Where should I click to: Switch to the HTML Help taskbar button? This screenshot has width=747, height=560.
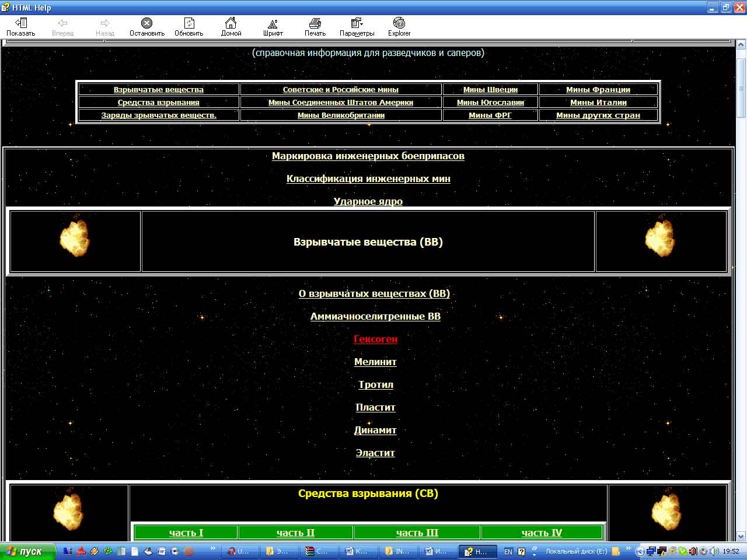(477, 551)
